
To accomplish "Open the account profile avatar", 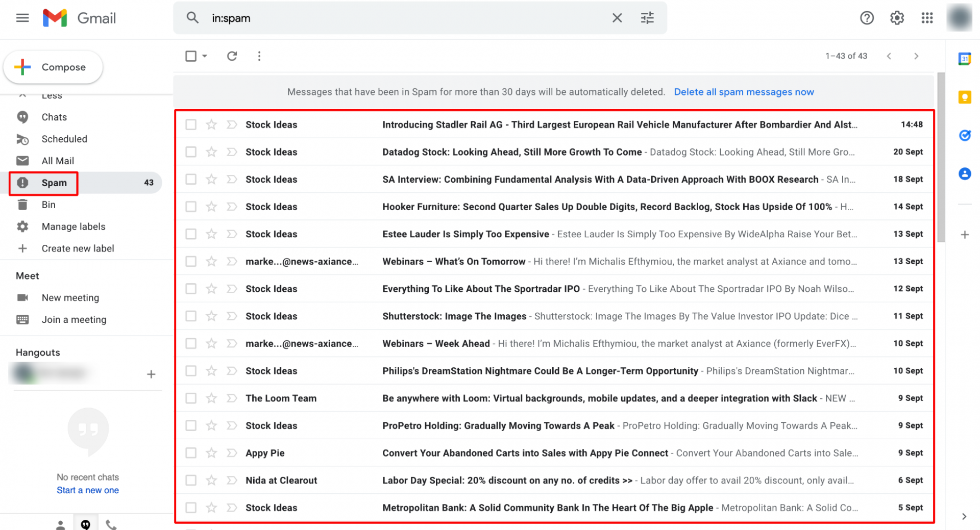I will click(x=960, y=18).
